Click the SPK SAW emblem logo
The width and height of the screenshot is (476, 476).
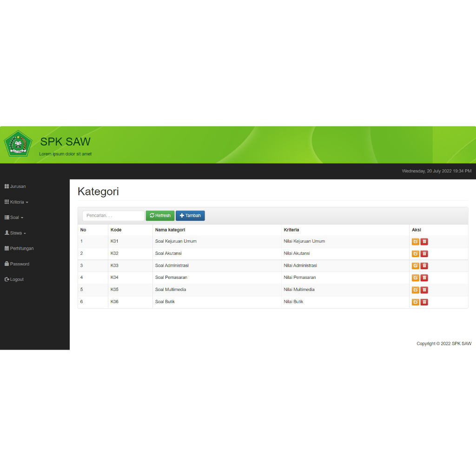[18, 144]
